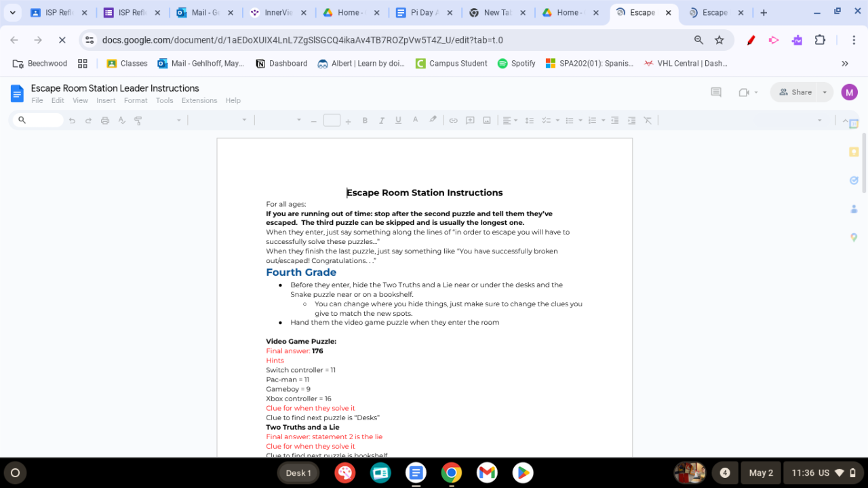The image size is (868, 488).
Task: Switch to the Pi Day browser tab
Action: tap(423, 13)
